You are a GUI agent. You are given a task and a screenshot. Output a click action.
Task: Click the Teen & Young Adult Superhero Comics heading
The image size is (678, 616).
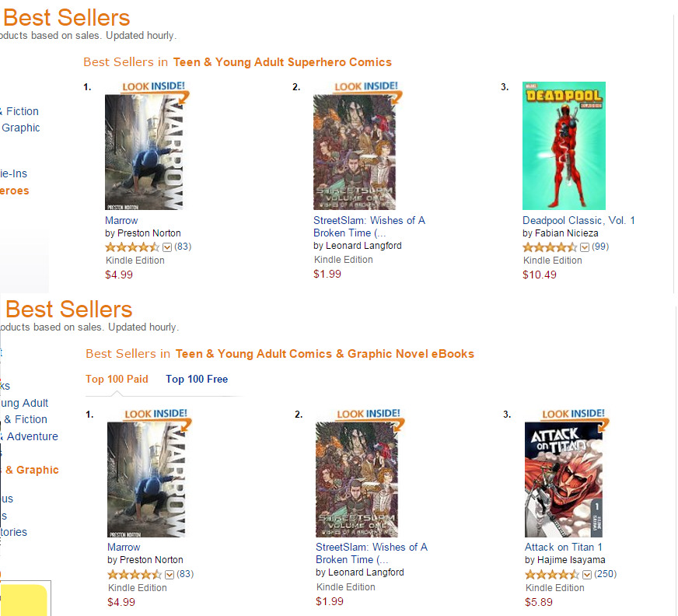282,62
